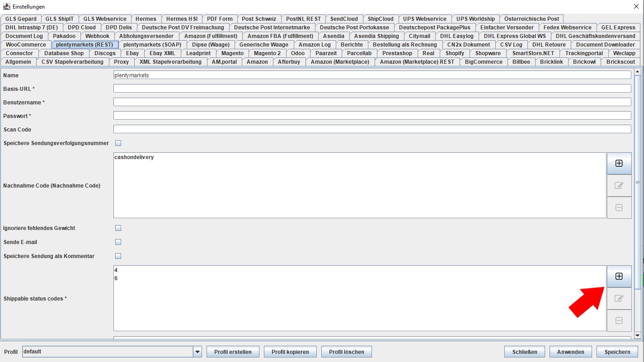Open the DHL Retoure tab
Screen dimensions: 644x362
click(549, 45)
